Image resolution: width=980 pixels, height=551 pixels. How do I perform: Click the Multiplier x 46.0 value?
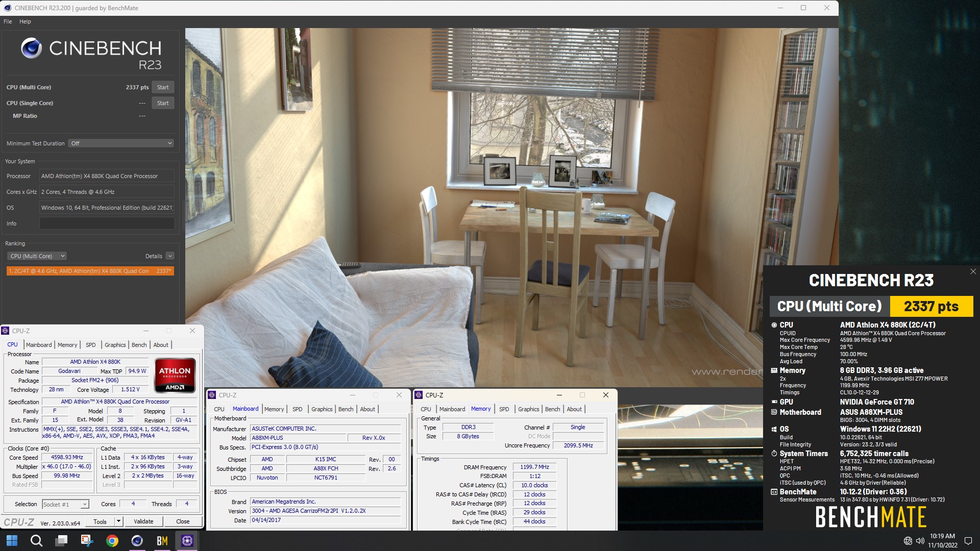(67, 467)
